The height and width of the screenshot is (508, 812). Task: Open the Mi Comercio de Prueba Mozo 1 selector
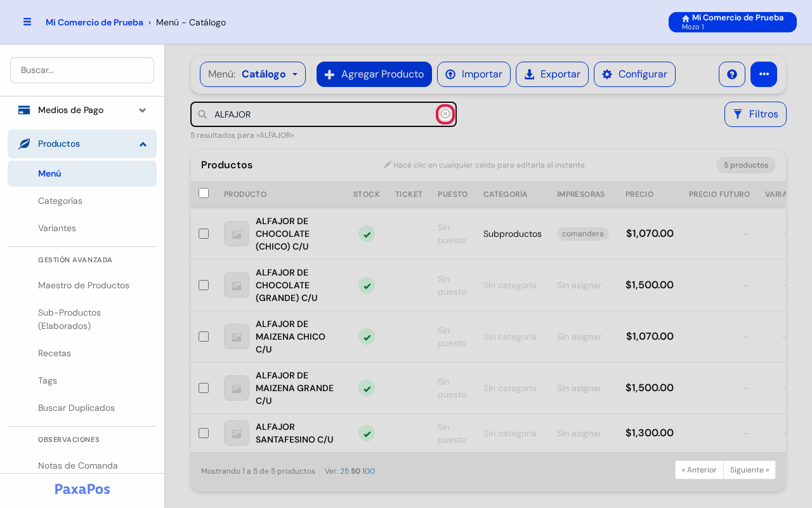(x=733, y=22)
